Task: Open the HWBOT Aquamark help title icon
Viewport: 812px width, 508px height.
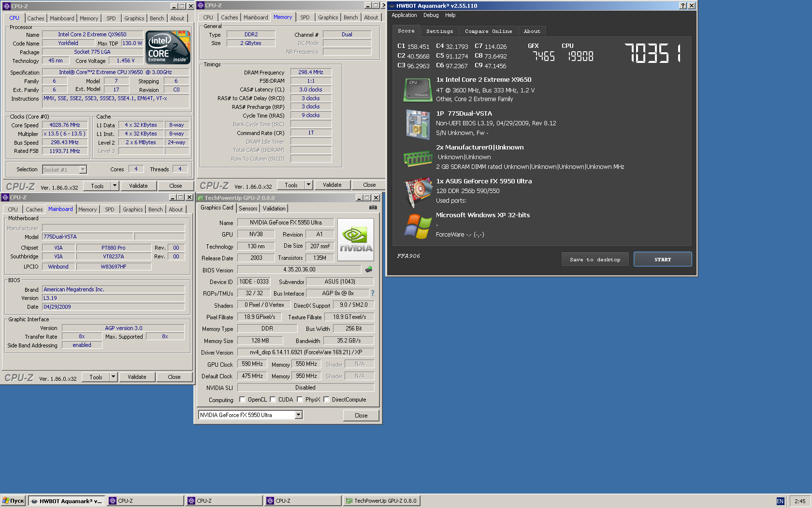Action: click(682, 6)
